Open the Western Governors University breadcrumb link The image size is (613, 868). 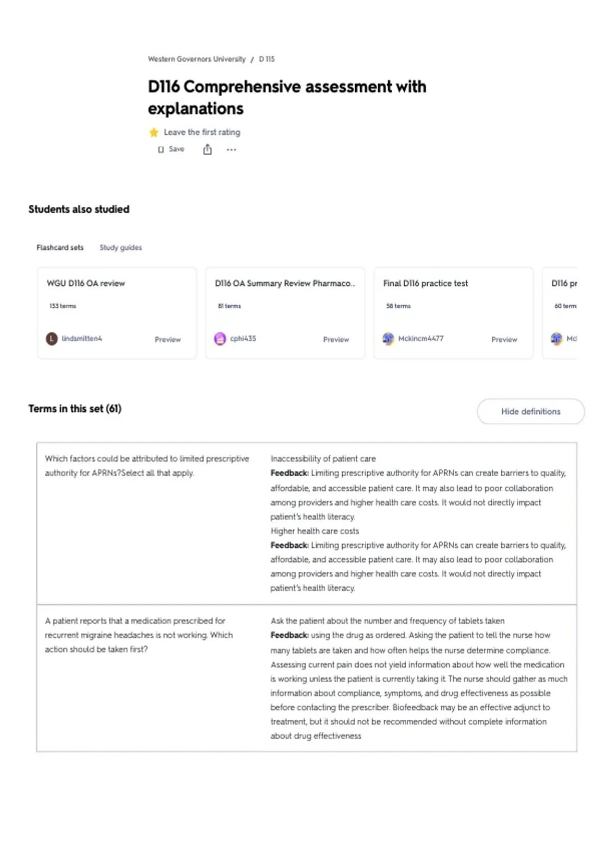(x=197, y=59)
